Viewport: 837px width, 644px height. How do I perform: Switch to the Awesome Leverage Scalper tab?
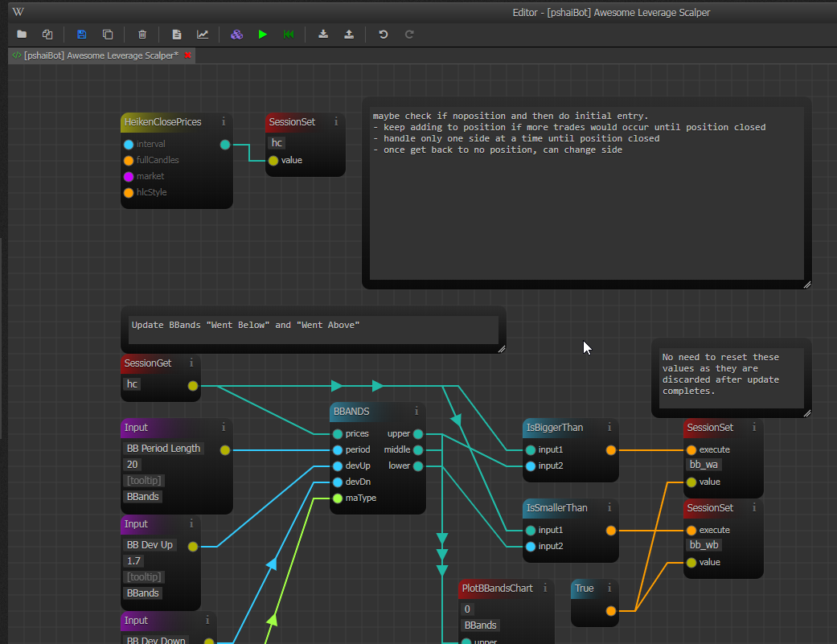(101, 55)
